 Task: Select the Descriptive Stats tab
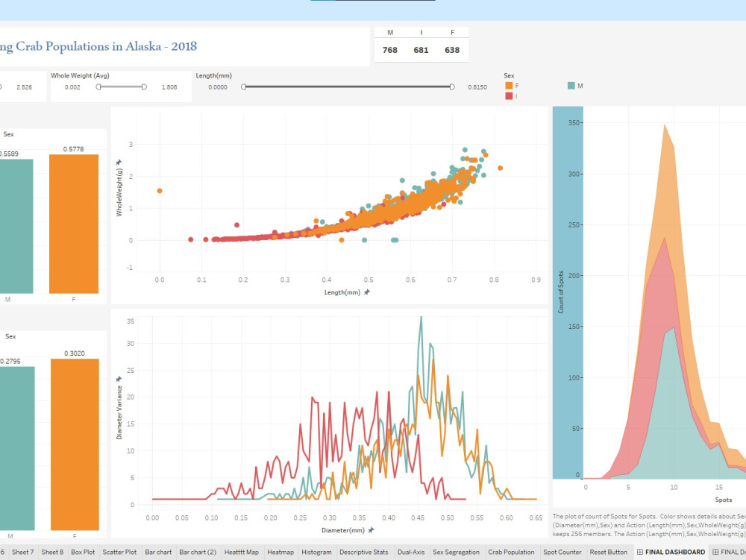pyautogui.click(x=364, y=552)
